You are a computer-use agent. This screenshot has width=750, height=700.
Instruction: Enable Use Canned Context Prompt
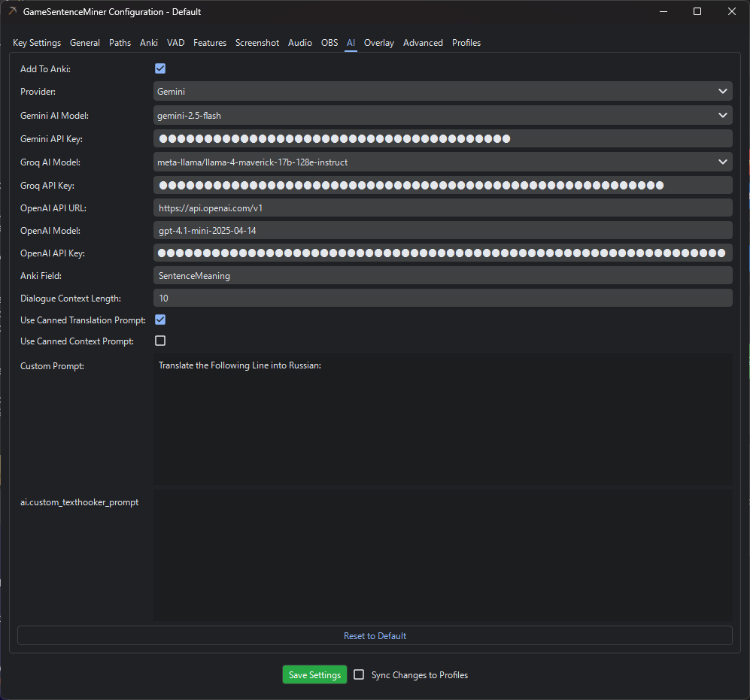point(160,341)
